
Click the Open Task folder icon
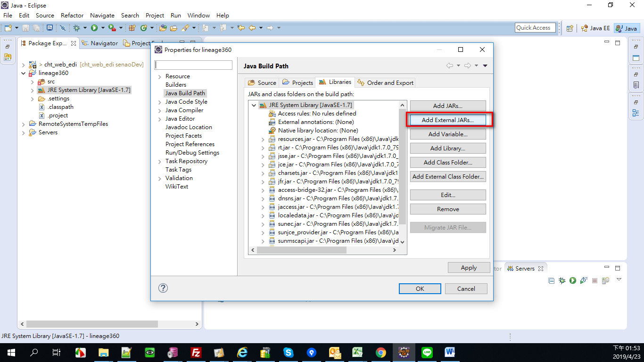173,28
